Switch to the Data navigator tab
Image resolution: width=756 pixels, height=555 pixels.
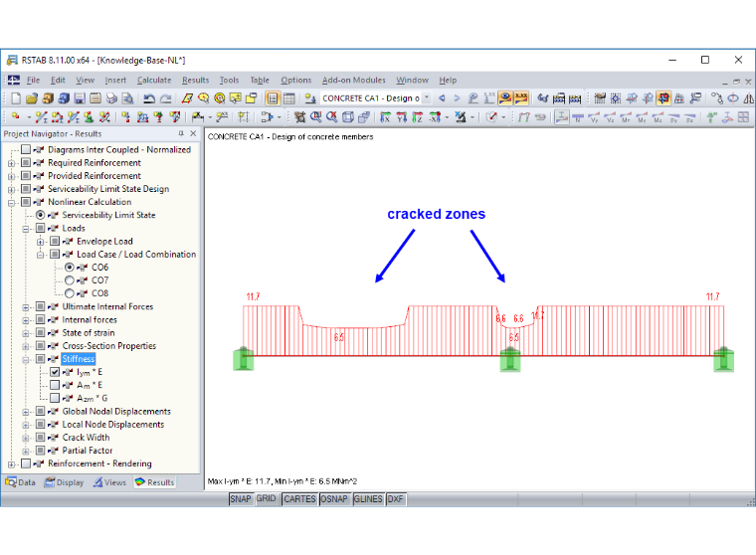click(x=20, y=482)
